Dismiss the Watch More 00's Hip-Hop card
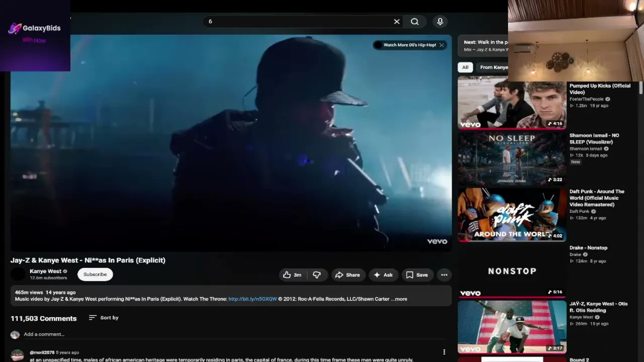644x362 pixels. pos(442,45)
